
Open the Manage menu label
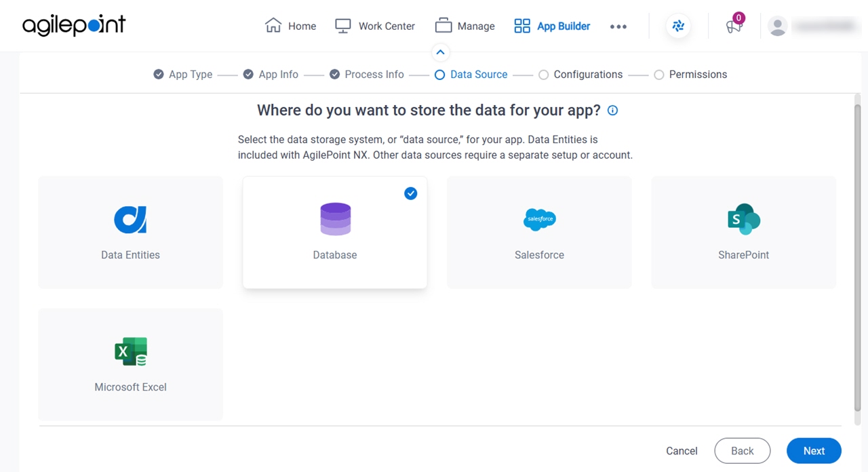[x=476, y=26]
